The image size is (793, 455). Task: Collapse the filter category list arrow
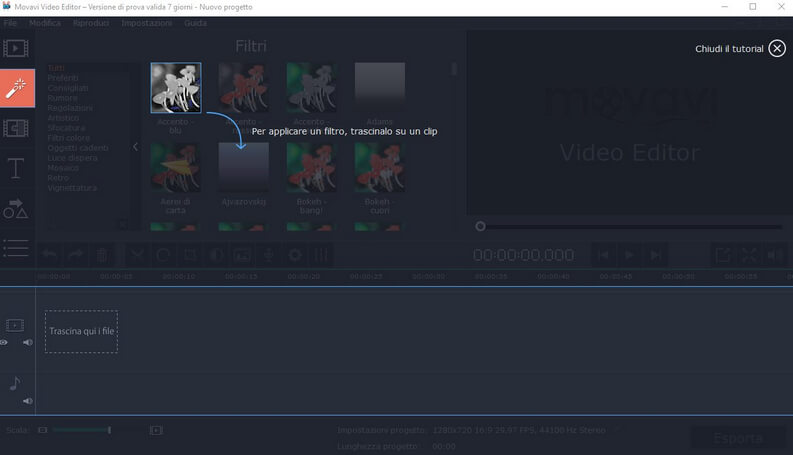pos(135,147)
